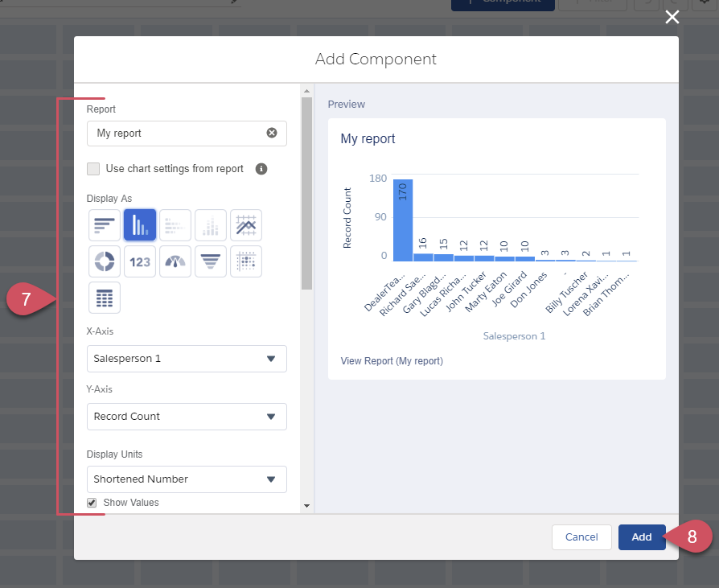Click the scrollbar up arrow
719x588 pixels.
306,91
